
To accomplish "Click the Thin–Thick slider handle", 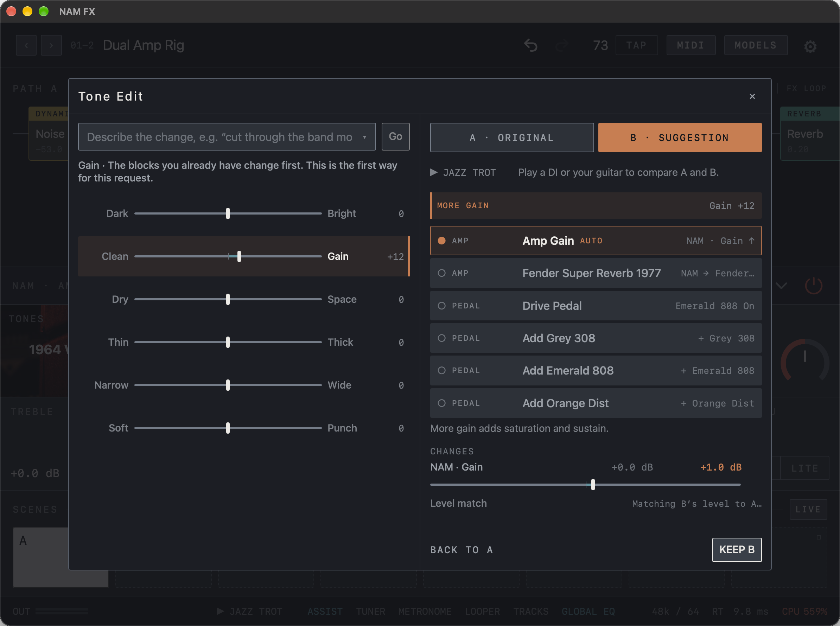I will [228, 342].
